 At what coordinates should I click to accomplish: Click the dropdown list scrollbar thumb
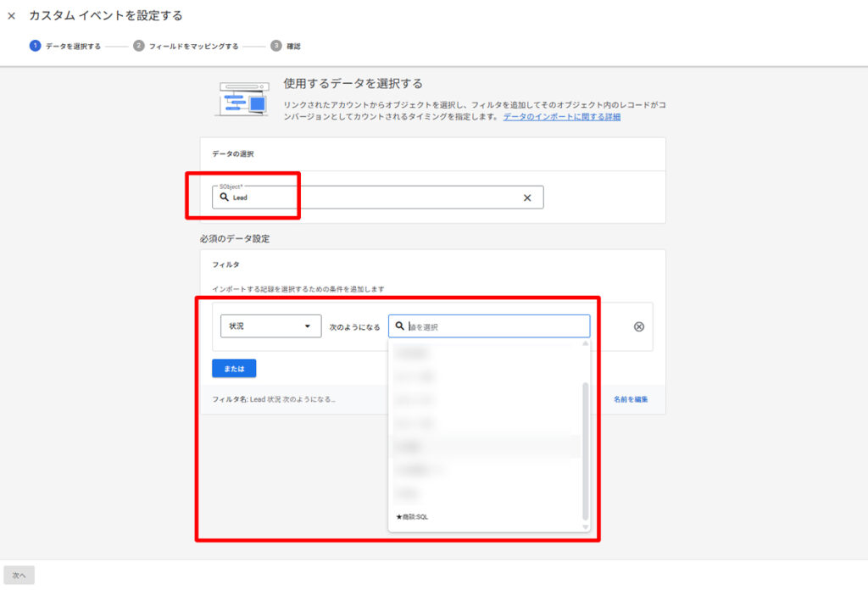(x=584, y=449)
